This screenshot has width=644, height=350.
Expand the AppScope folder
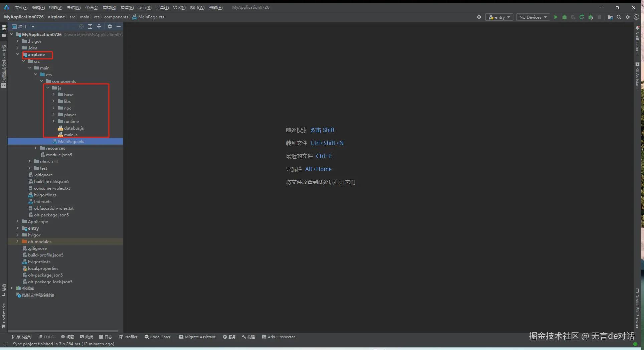17,221
